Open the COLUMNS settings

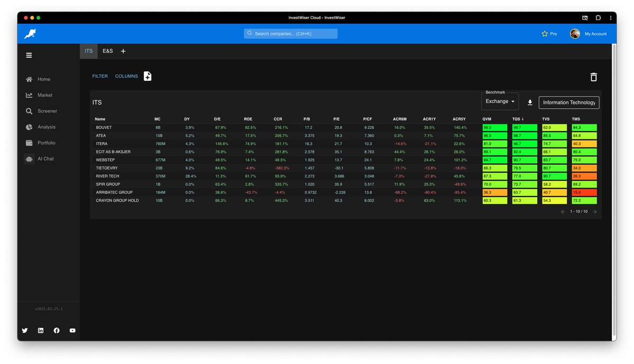point(126,76)
